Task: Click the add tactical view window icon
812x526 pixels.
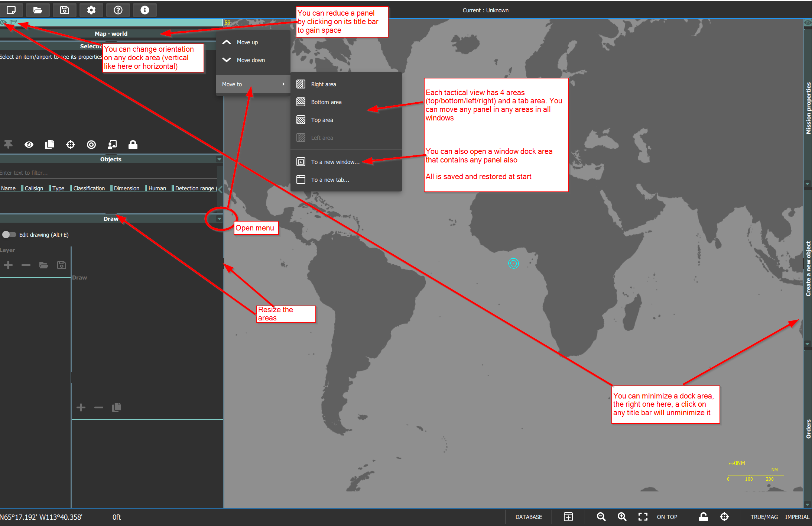Action: pos(568,517)
